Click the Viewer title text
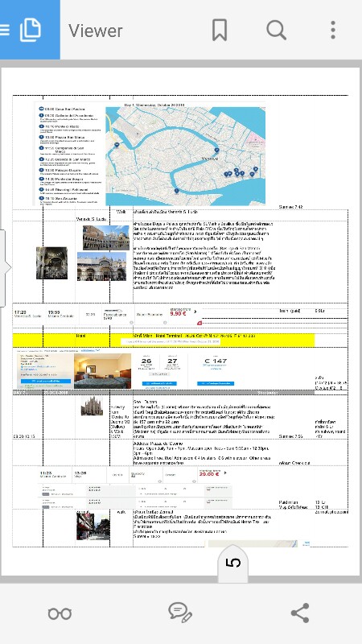The height and width of the screenshot is (644, 362). 96,31
